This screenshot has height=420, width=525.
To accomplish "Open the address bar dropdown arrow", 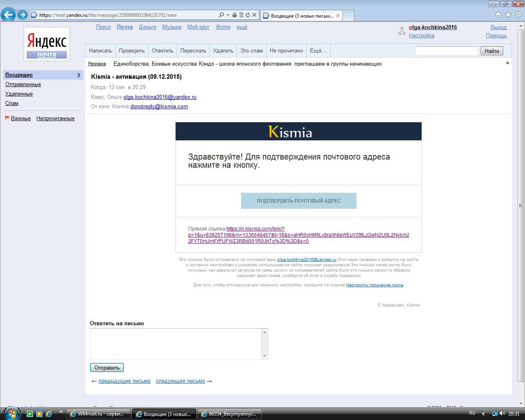I will point(228,15).
